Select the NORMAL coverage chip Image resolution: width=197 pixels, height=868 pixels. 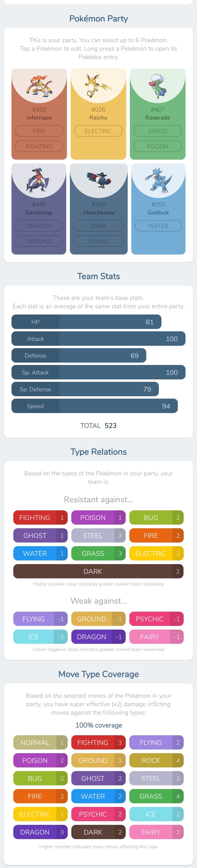(40, 743)
